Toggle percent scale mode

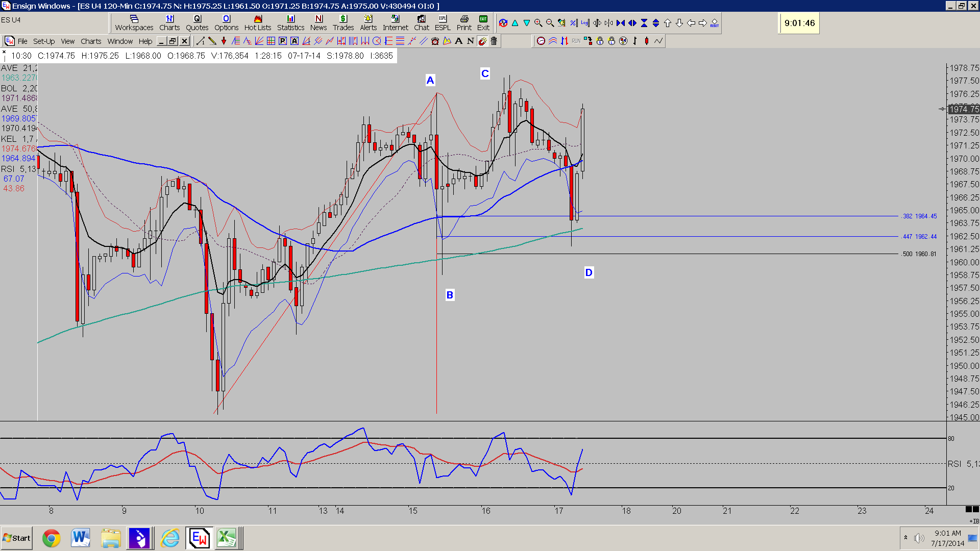(574, 23)
